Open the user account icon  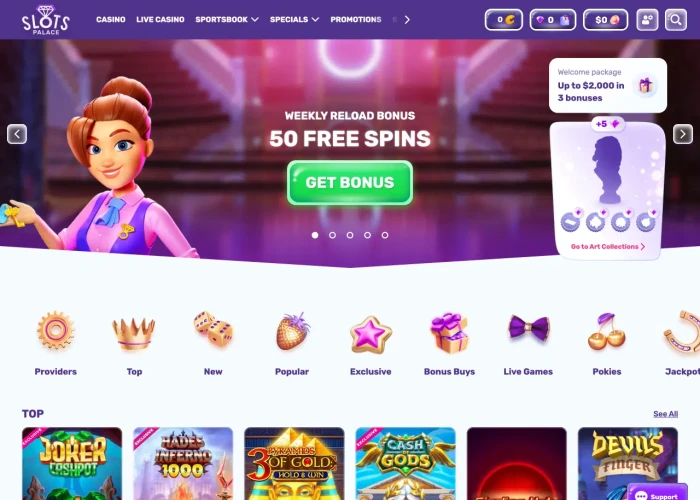click(647, 20)
